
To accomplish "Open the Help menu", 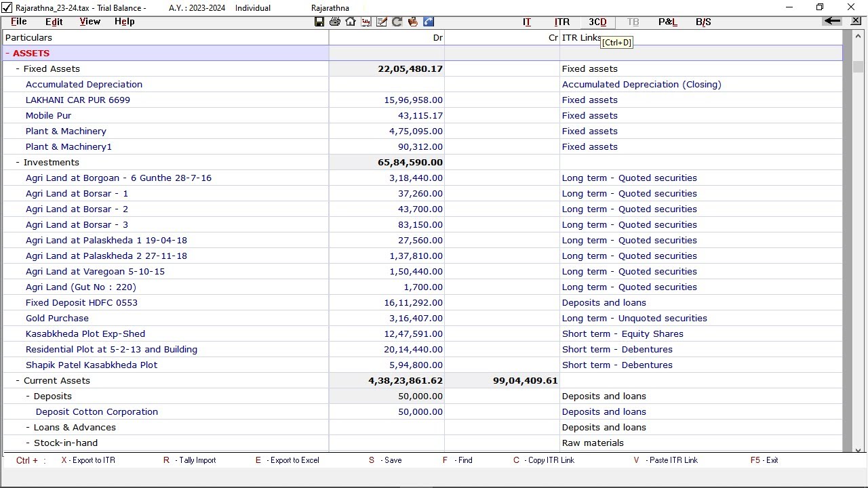I will click(125, 22).
